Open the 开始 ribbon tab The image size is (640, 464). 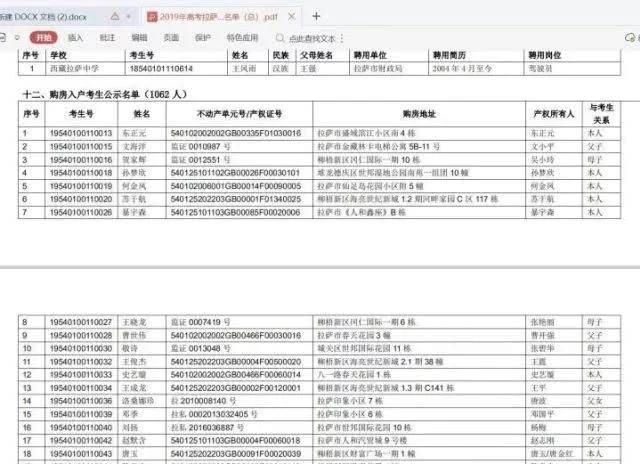42,37
